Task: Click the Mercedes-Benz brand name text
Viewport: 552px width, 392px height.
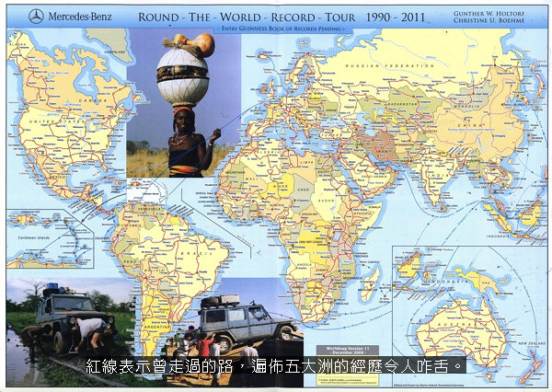Action: (80, 17)
